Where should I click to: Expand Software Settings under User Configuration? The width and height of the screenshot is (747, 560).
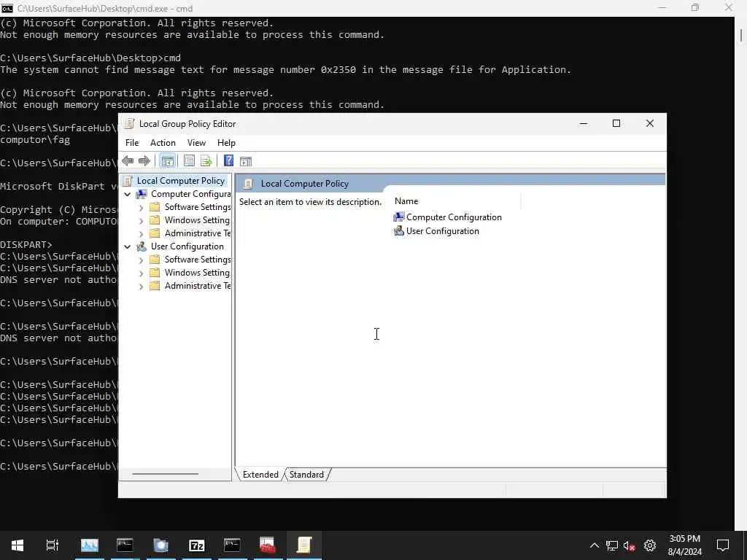pos(141,260)
